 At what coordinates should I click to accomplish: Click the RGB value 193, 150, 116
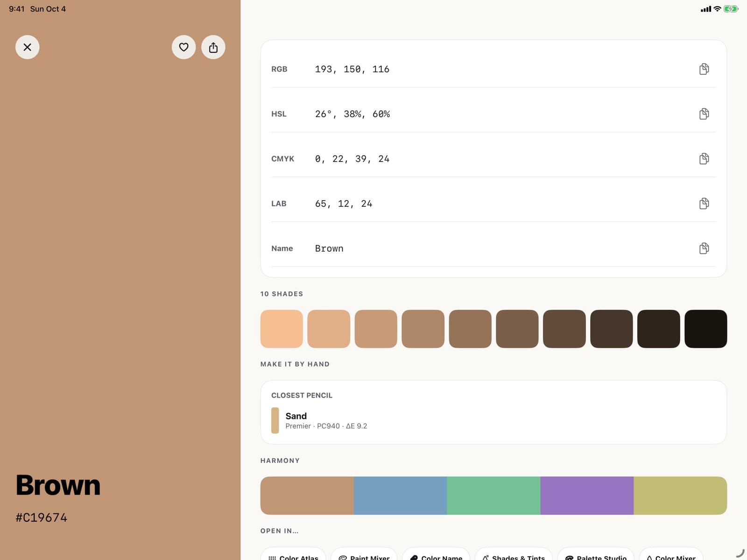pyautogui.click(x=352, y=69)
